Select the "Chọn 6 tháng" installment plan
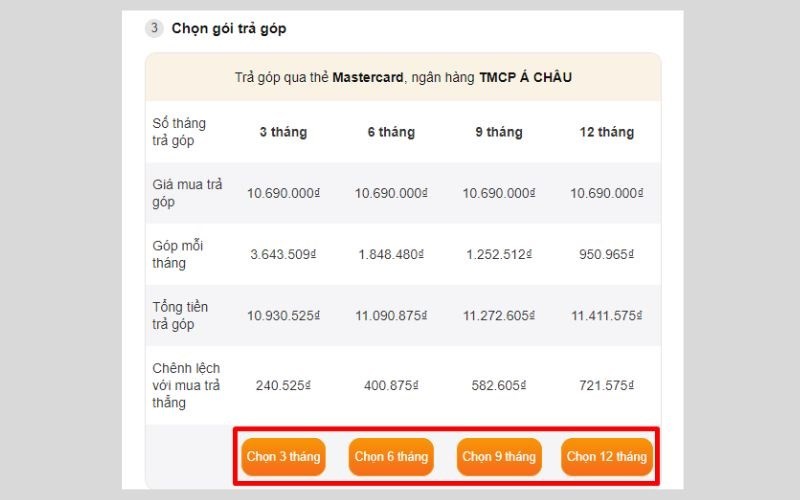The height and width of the screenshot is (500, 800). pos(391,457)
